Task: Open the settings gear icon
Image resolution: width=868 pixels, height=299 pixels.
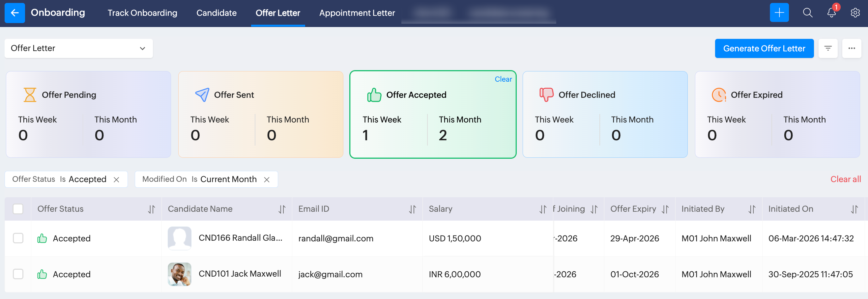Action: [855, 13]
